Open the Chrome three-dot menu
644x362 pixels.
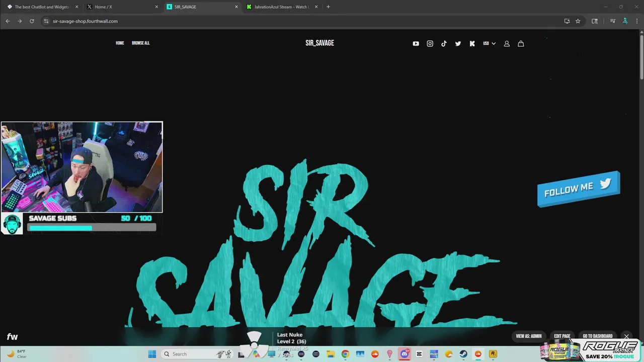click(x=637, y=21)
